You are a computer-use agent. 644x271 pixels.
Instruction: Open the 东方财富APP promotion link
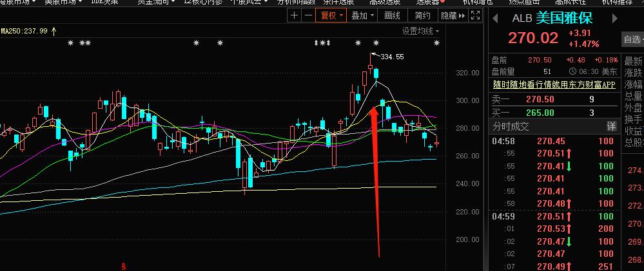point(554,84)
